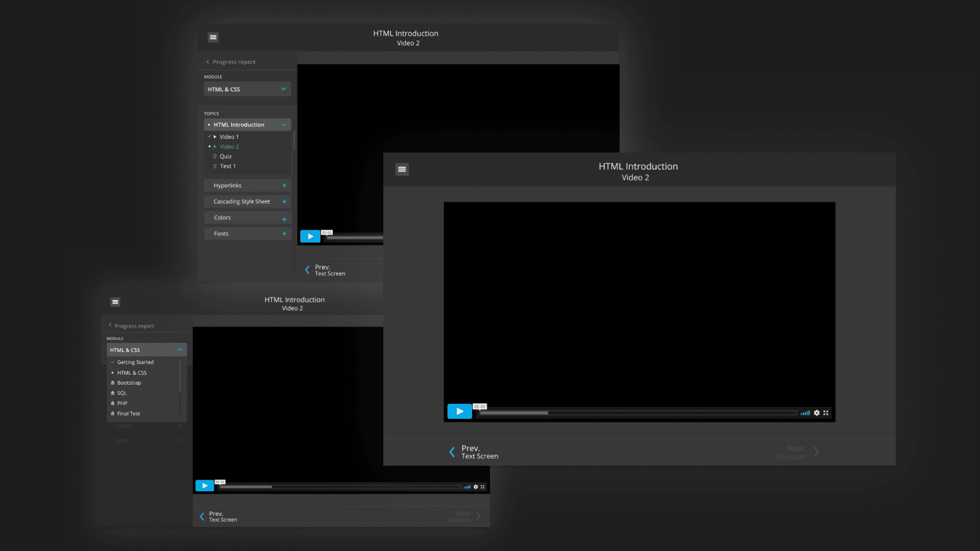The height and width of the screenshot is (551, 980).
Task: Open hamburger menu of the largest front window
Action: [402, 169]
